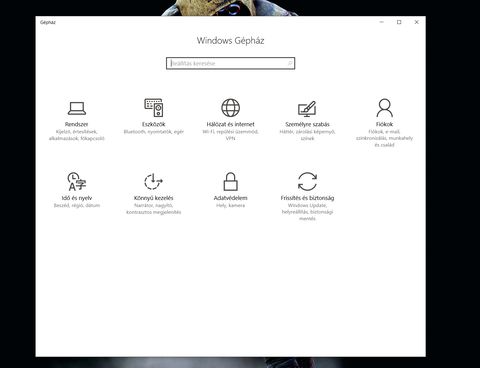Open the Könnyű kezelés icon
The image size is (480, 368).
pyautogui.click(x=153, y=181)
